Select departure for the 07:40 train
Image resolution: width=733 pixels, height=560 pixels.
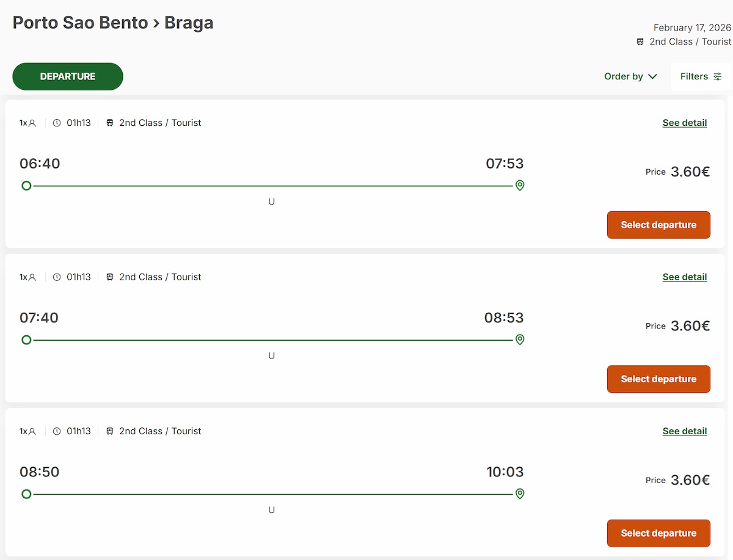click(x=658, y=379)
